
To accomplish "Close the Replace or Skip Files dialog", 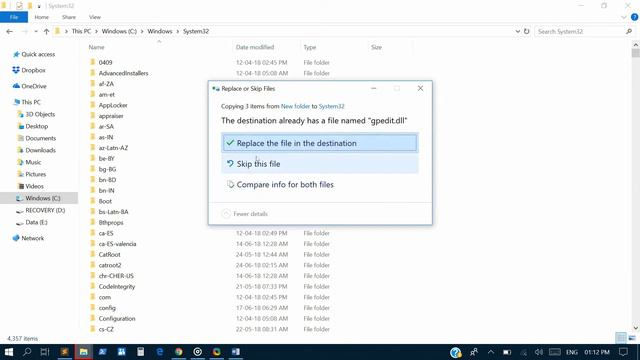I will [420, 88].
